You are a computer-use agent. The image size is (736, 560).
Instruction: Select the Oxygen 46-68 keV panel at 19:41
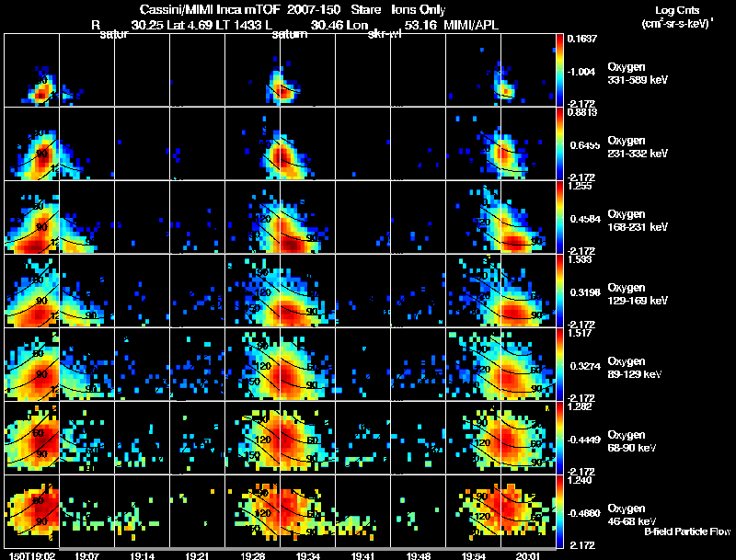pos(362,512)
